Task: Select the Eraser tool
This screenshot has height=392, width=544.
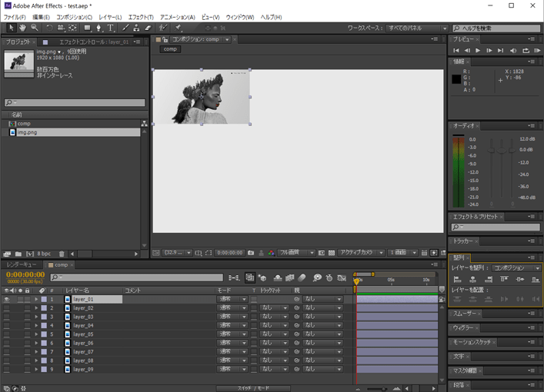Action: click(148, 28)
